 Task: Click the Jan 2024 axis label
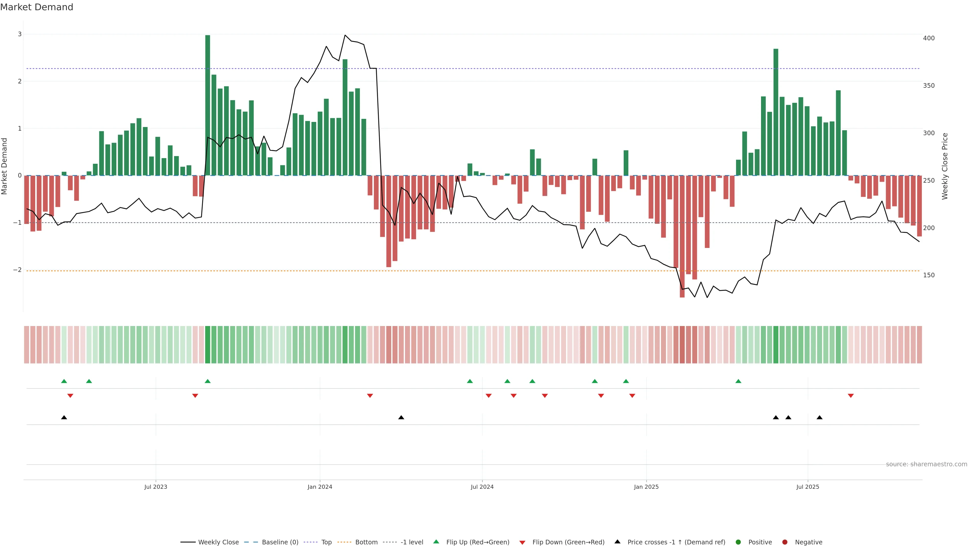click(320, 487)
